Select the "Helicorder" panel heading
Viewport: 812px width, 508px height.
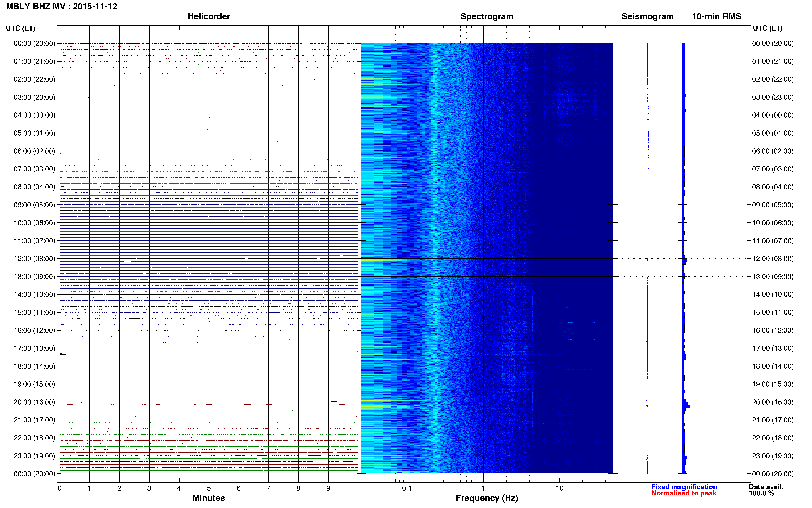209,16
